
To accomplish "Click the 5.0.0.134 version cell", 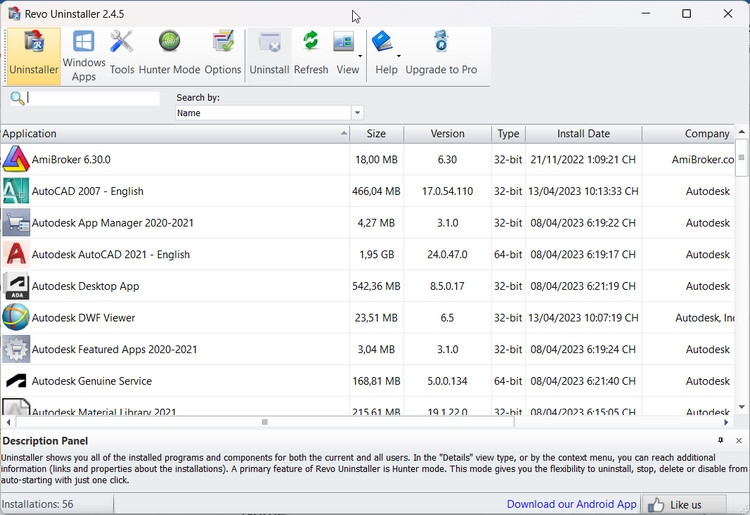I will [447, 381].
